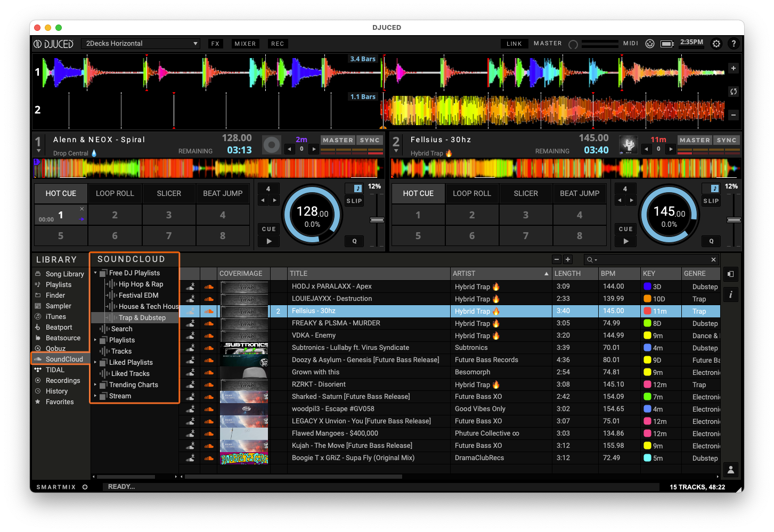The image size is (774, 532).
Task: Set deck 2 as MASTER
Action: pos(694,140)
